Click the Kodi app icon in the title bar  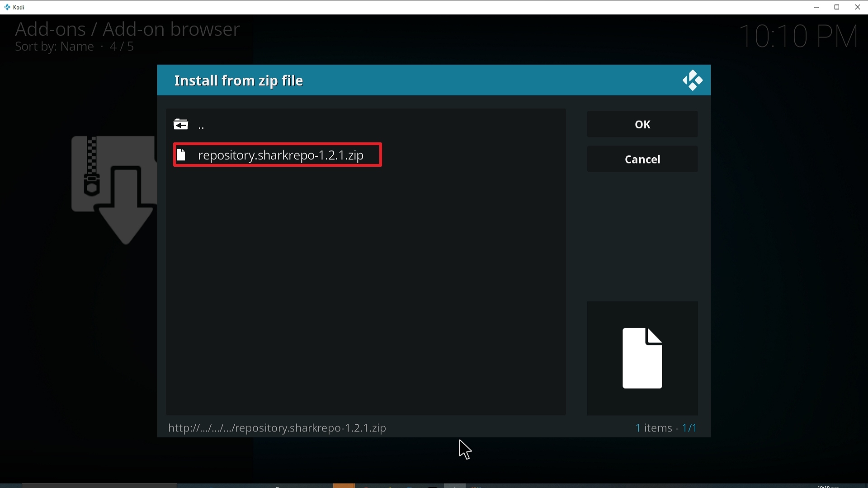point(7,7)
